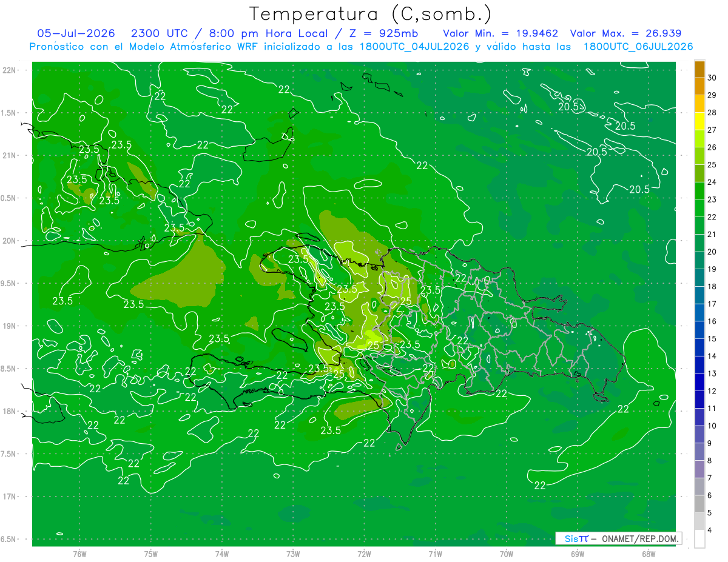Viewport: 728px width, 562px height.
Task: Click the colorbar label "30"
Action: (x=712, y=78)
